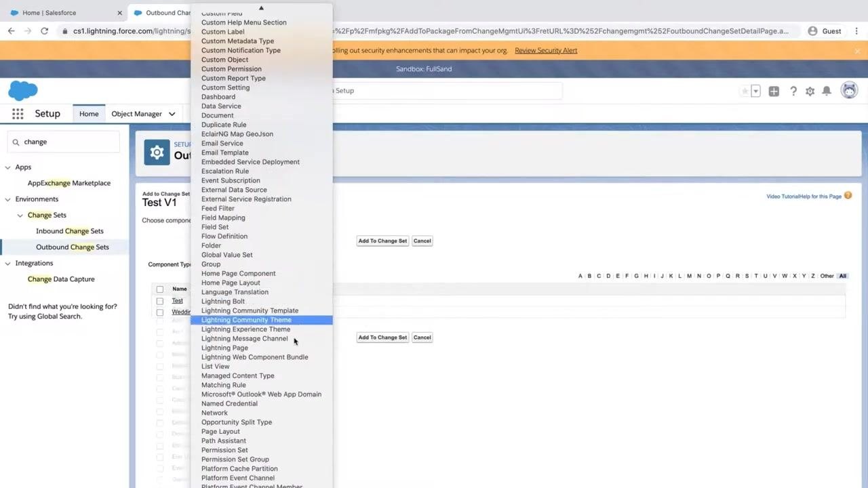Collapse the Integrations section in sidebar

point(8,264)
